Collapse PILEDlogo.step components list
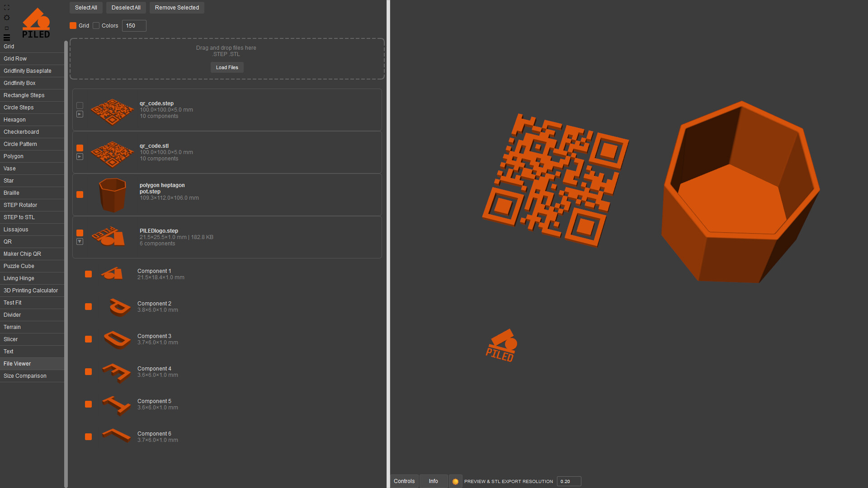The width and height of the screenshot is (868, 488). pos(80,242)
